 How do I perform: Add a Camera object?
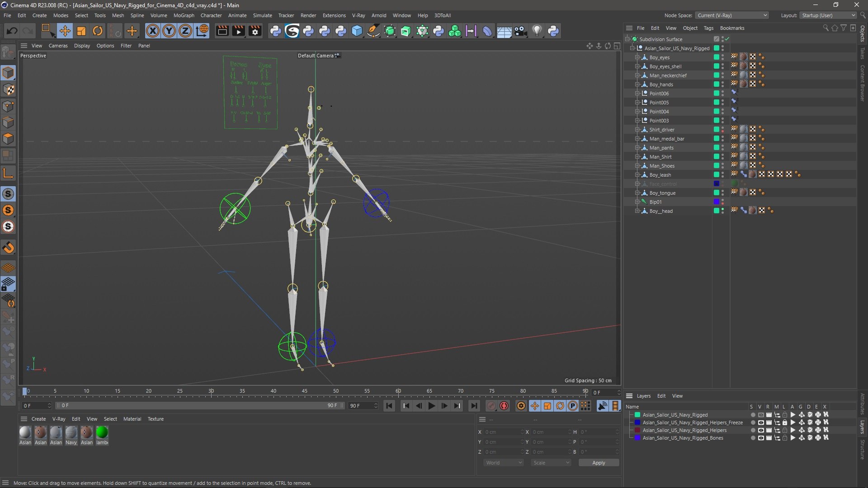coord(520,31)
